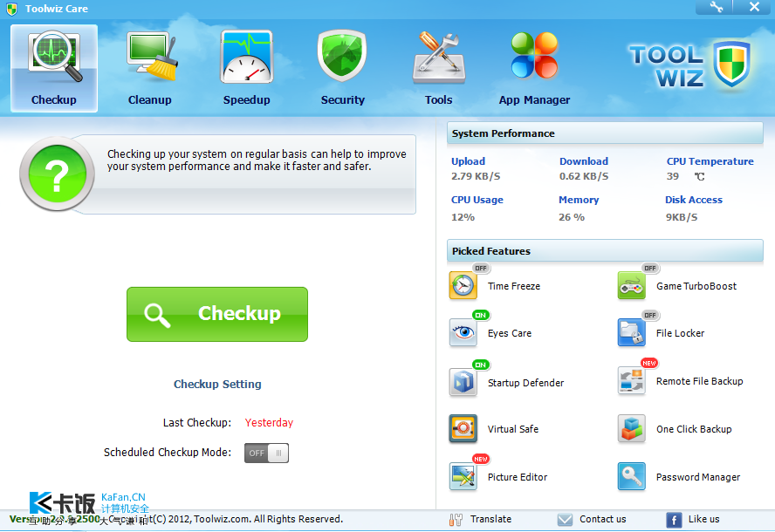Open the Tools wrench icon
This screenshot has width=775, height=532.
click(439, 58)
